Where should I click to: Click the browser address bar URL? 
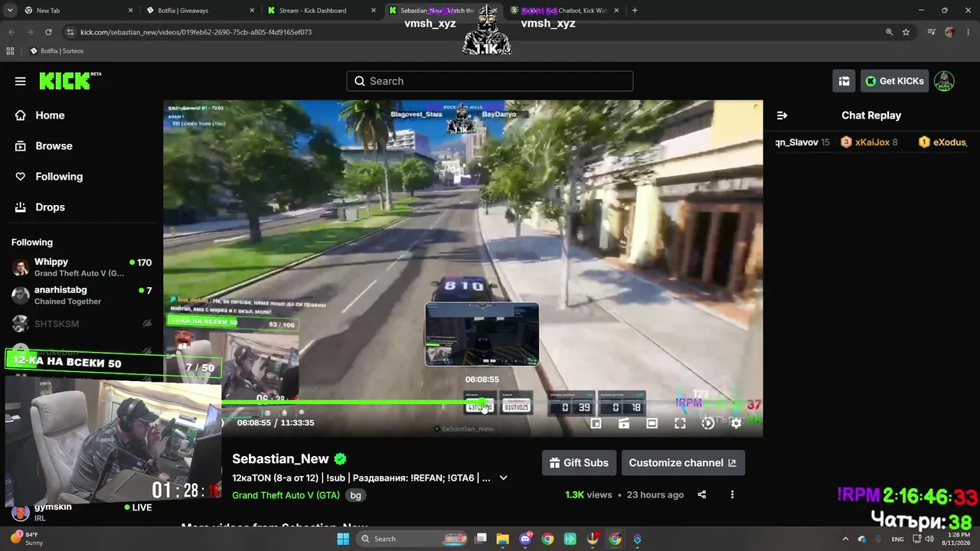coord(196,32)
